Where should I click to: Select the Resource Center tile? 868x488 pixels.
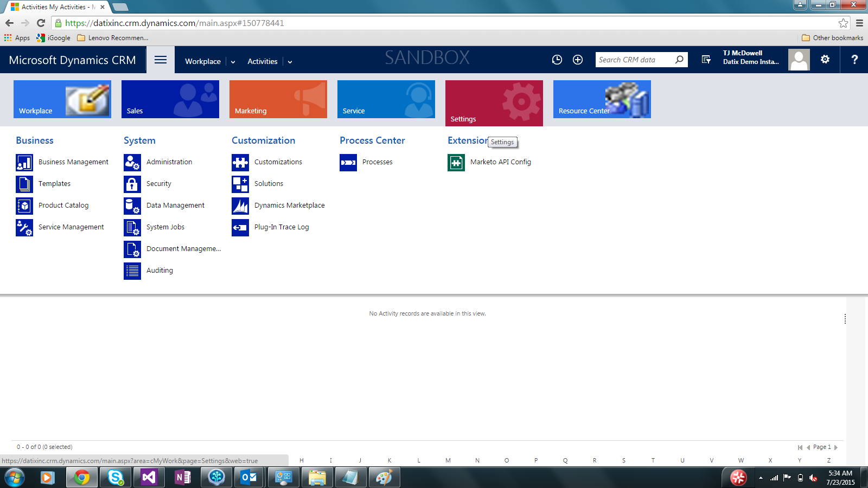click(x=602, y=99)
